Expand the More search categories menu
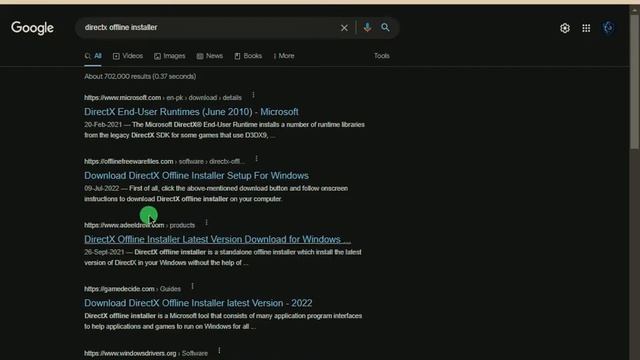 [x=284, y=56]
